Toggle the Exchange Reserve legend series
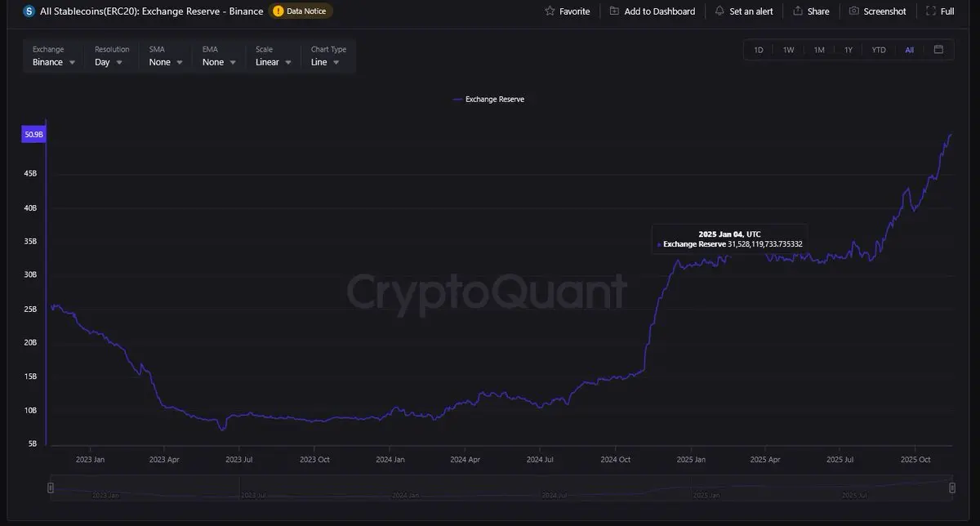The image size is (980, 526). 488,100
